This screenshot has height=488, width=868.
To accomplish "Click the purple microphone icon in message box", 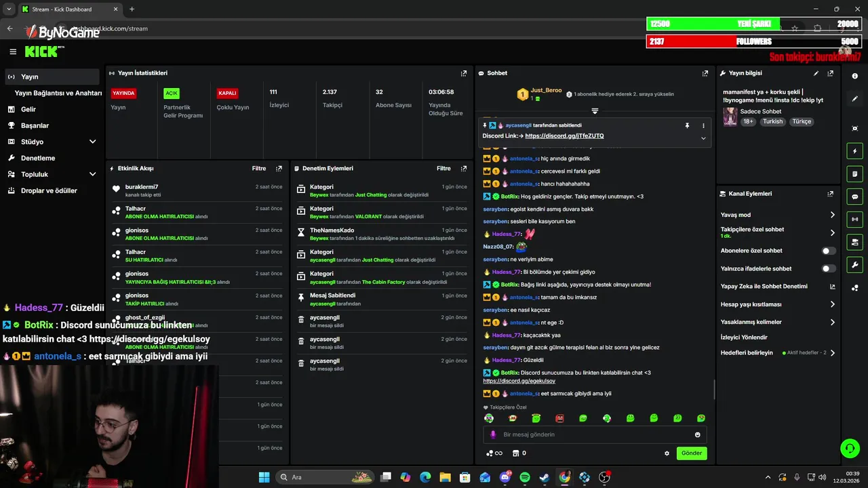I will (493, 434).
